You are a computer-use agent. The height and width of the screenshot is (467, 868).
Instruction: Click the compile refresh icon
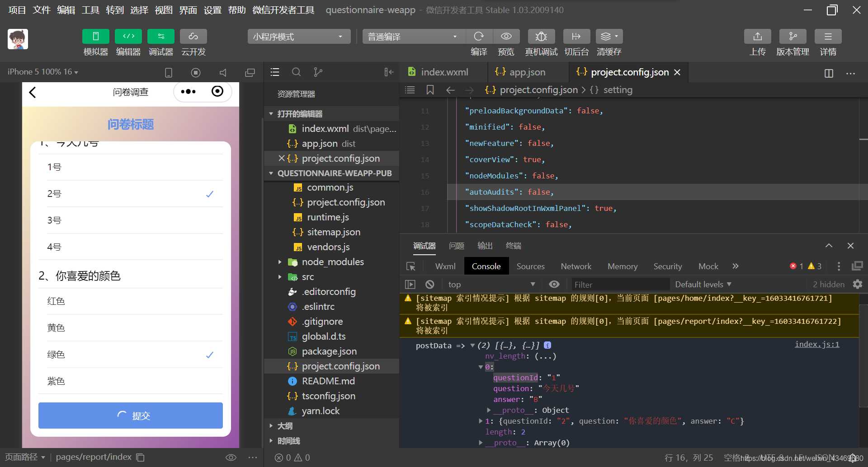point(479,36)
